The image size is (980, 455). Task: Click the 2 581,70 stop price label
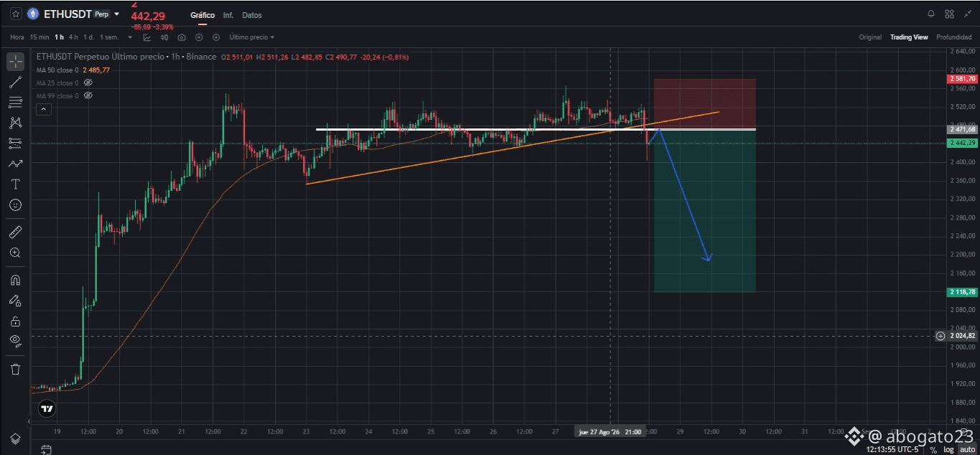962,79
